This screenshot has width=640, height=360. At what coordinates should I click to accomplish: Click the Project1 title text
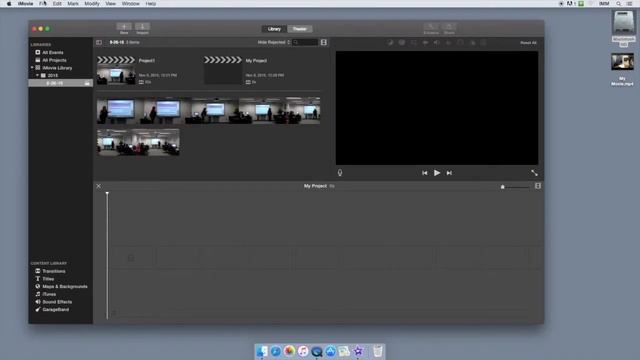(147, 60)
